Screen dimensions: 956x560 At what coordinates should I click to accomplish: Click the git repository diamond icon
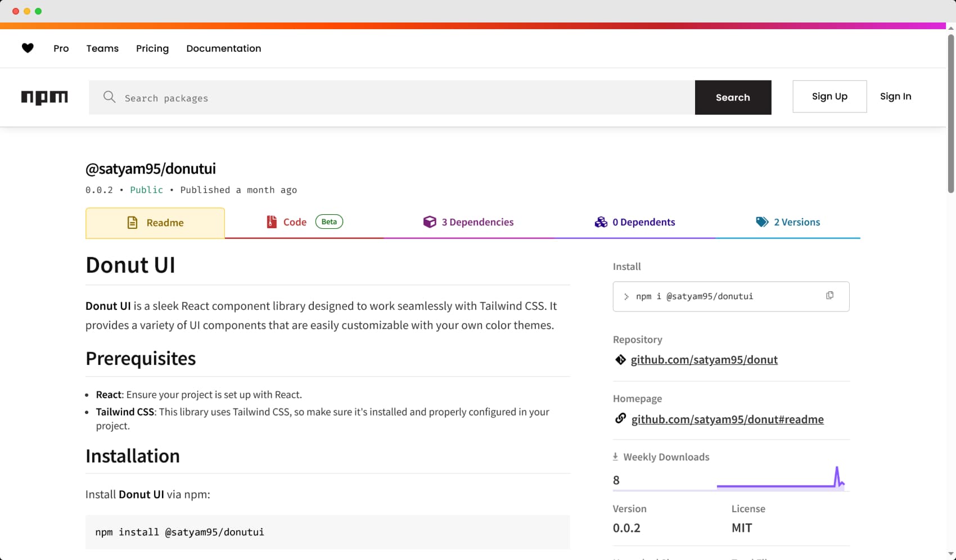(620, 360)
